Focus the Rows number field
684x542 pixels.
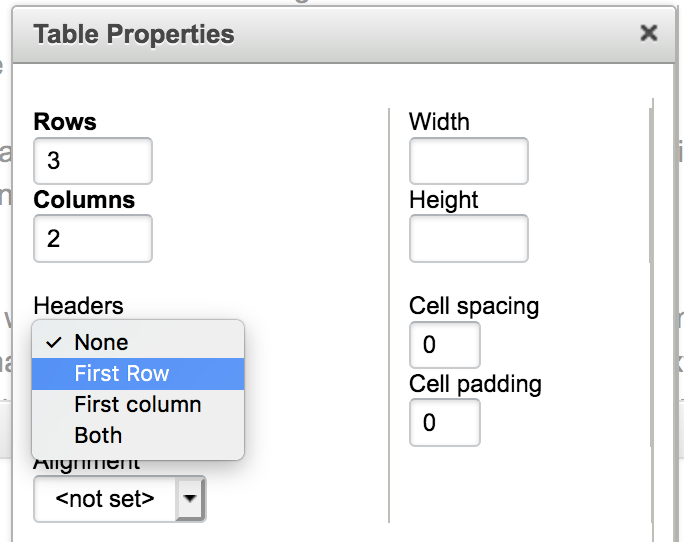[93, 161]
